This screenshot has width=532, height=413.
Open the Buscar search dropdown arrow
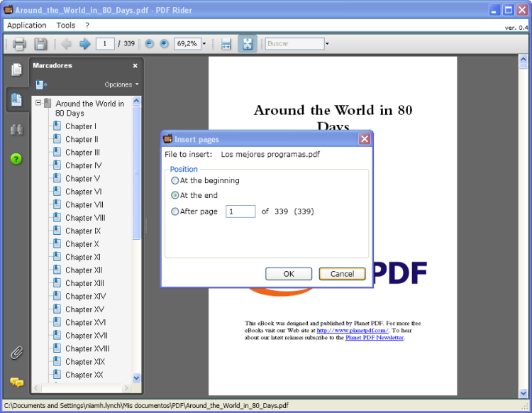pos(327,44)
